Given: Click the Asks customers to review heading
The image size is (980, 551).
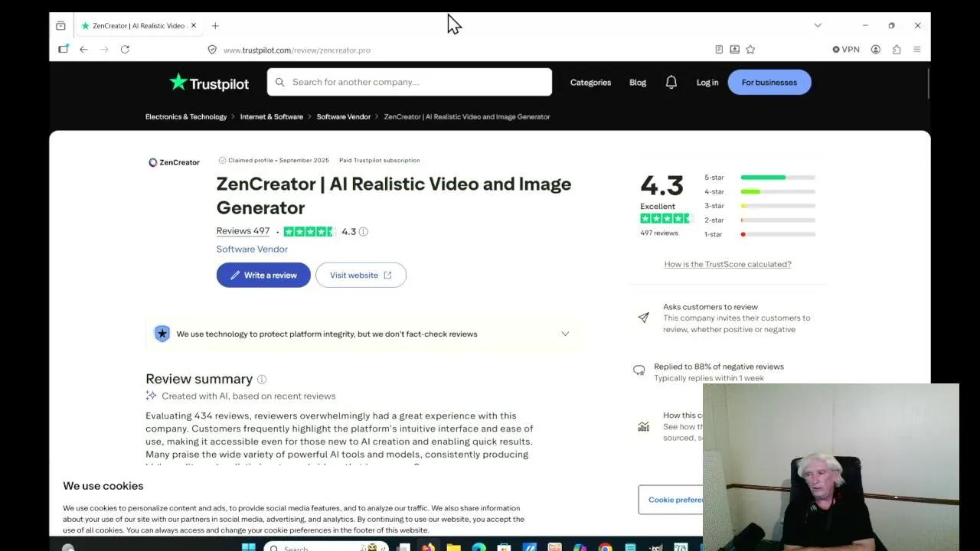Looking at the screenshot, I should pos(710,307).
